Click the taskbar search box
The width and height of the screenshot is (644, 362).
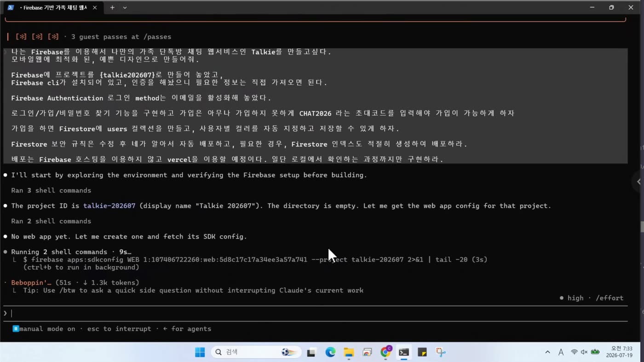256,352
